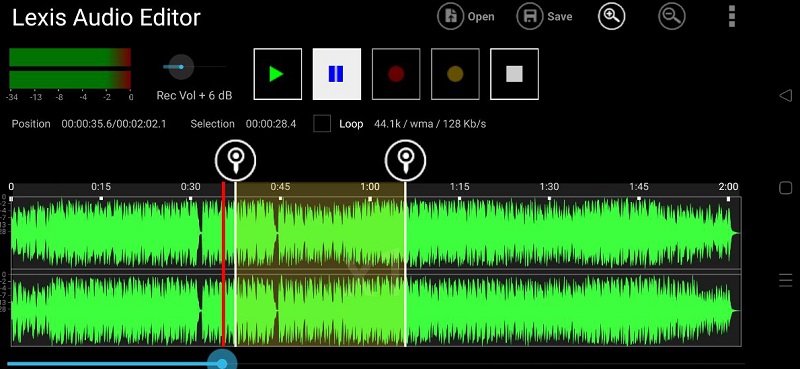Click the 1:30 mark on the timeline ruler
This screenshot has width=800, height=369.
coord(549,187)
